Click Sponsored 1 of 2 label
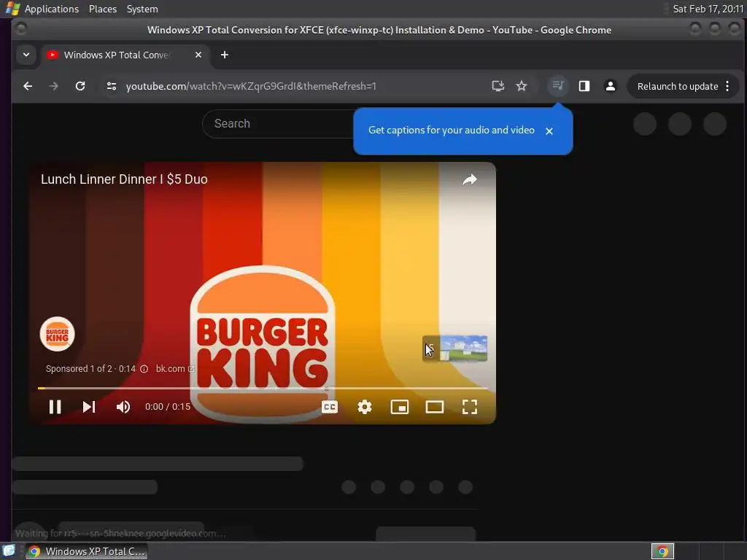 (x=79, y=368)
